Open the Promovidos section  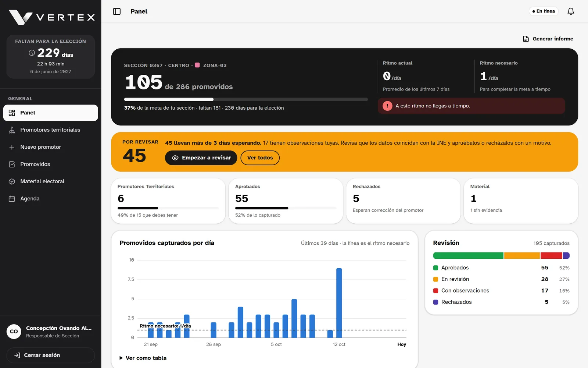point(51,164)
